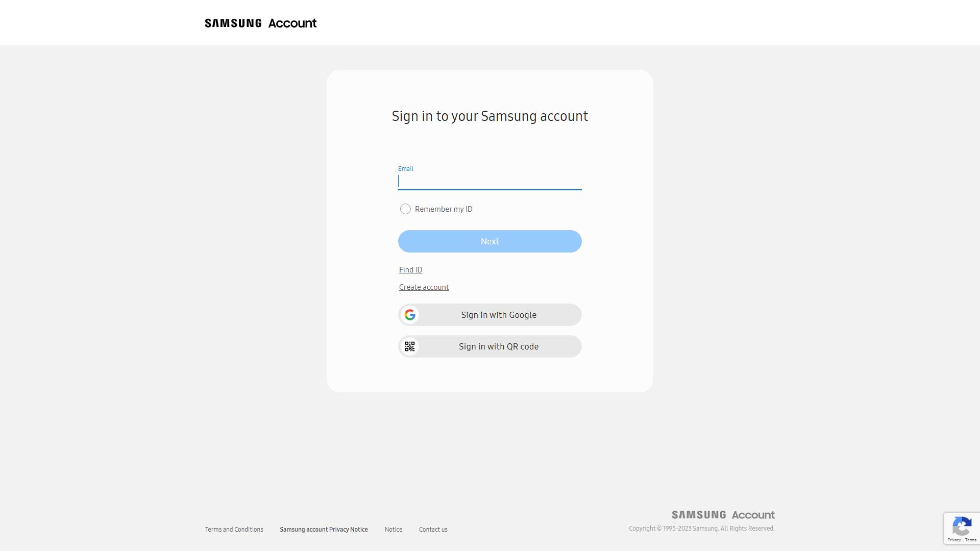Image resolution: width=980 pixels, height=551 pixels.
Task: Toggle the Remember my ID radio button
Action: tap(405, 209)
